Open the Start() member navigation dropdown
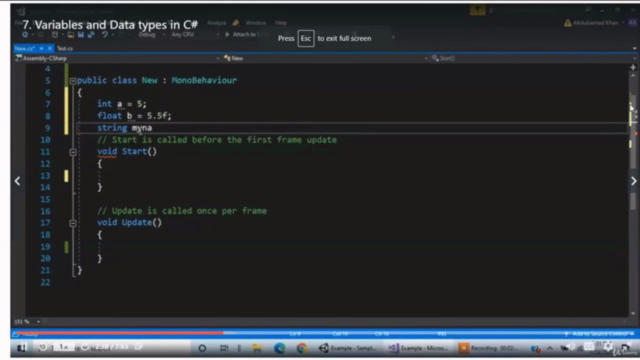This screenshot has width=640, height=360. (x=533, y=58)
